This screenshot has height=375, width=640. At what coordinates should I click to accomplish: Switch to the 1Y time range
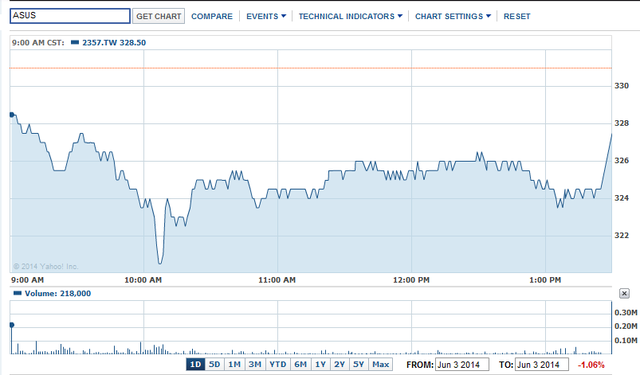click(320, 364)
